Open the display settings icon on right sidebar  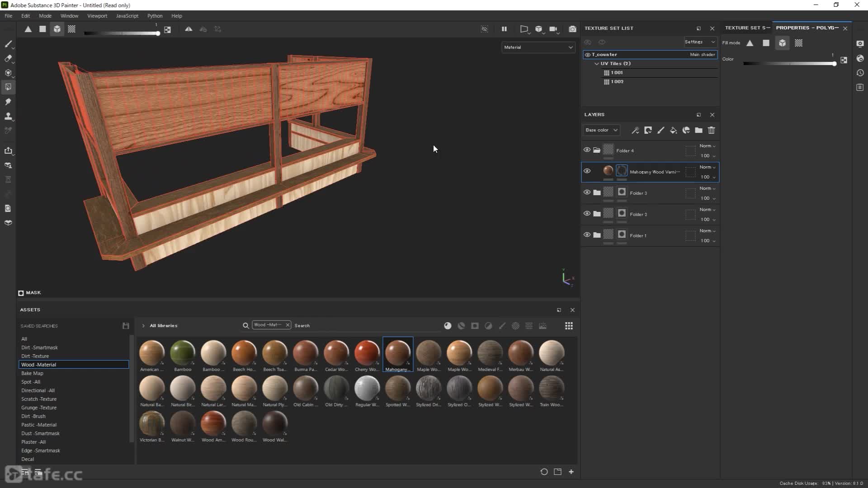tap(860, 44)
